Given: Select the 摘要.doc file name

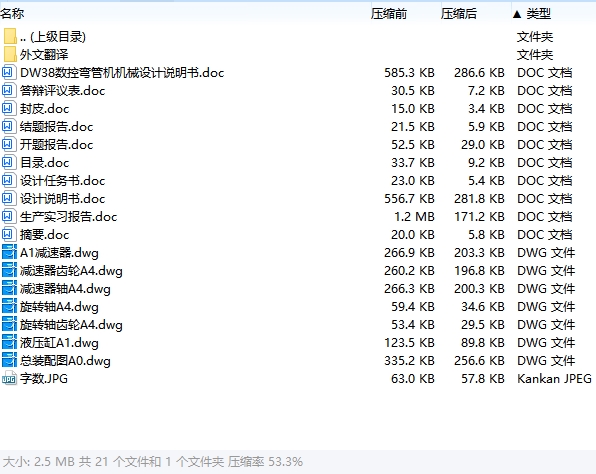Looking at the screenshot, I should pos(44,235).
